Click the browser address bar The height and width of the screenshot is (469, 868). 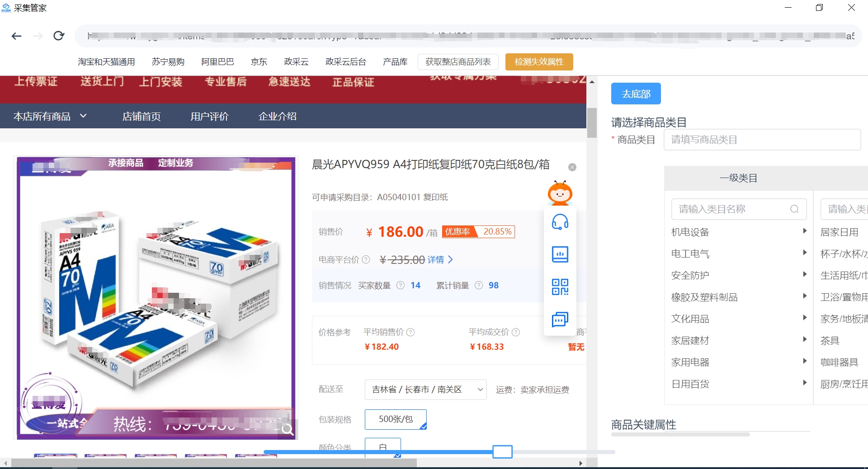click(x=468, y=36)
